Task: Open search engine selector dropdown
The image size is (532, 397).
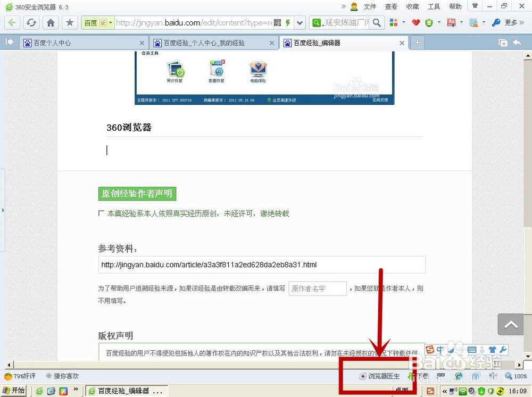Action: pyautogui.click(x=317, y=23)
